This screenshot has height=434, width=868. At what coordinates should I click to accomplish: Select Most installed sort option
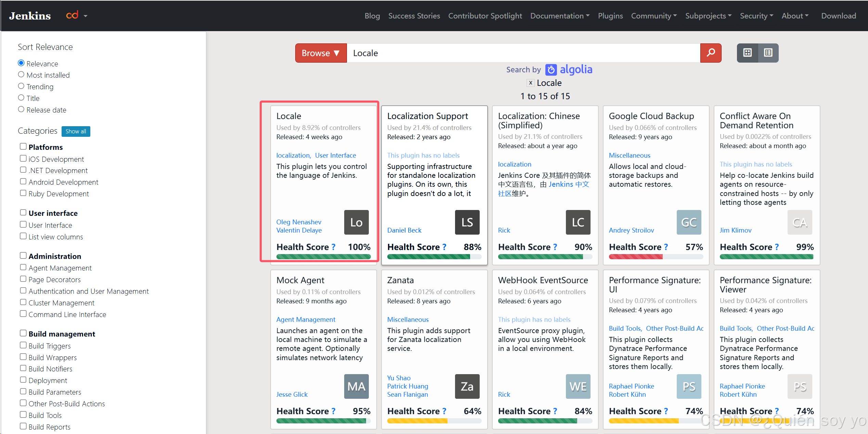coord(21,75)
